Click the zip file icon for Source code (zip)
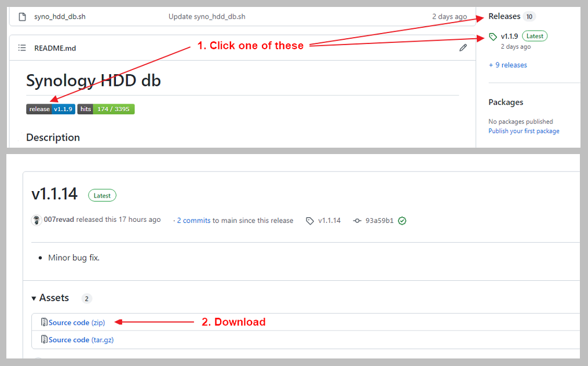Viewport: 588px width, 366px height. pyautogui.click(x=44, y=322)
